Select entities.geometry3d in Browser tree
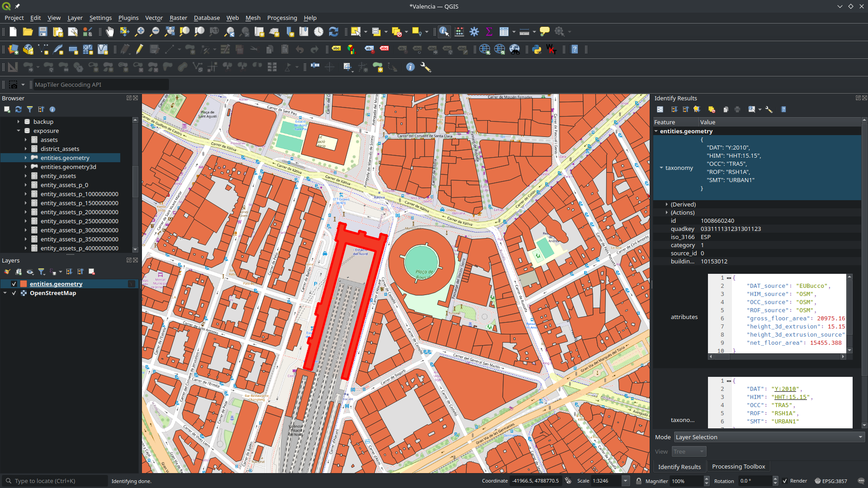 click(68, 167)
